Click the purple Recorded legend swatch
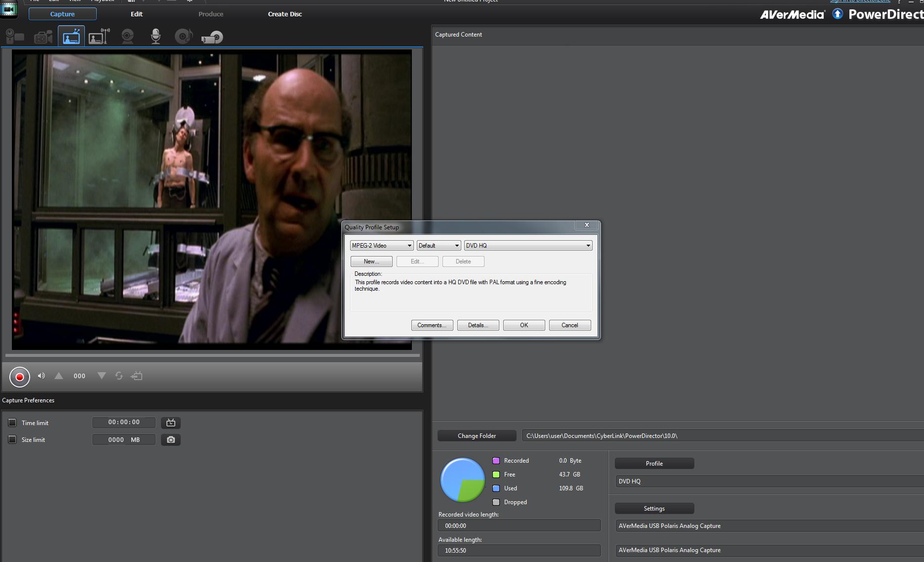Image resolution: width=924 pixels, height=562 pixels. tap(496, 461)
